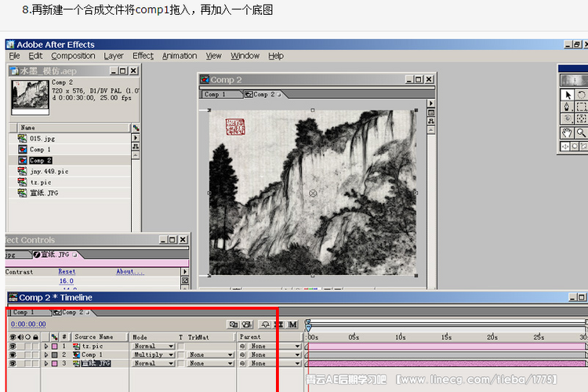Viewport: 588px width, 392px height.
Task: Click the effect icon below options arrow
Action: [184, 280]
